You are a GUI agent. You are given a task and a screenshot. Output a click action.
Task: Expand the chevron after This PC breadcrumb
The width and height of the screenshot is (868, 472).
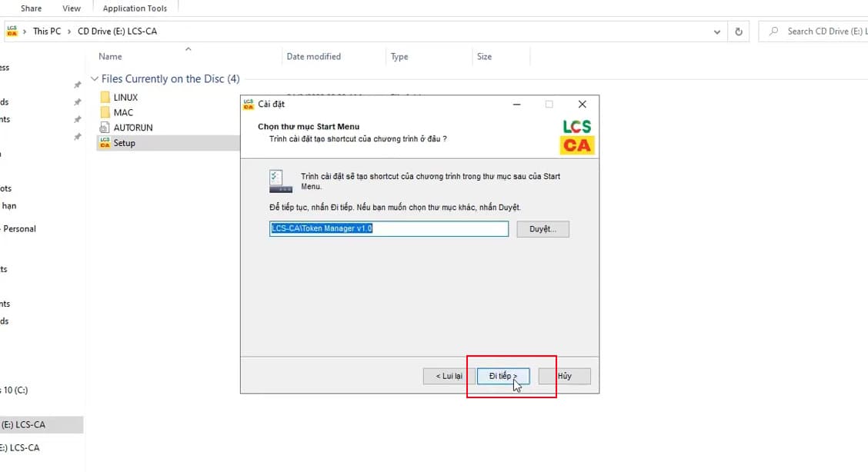pyautogui.click(x=69, y=32)
